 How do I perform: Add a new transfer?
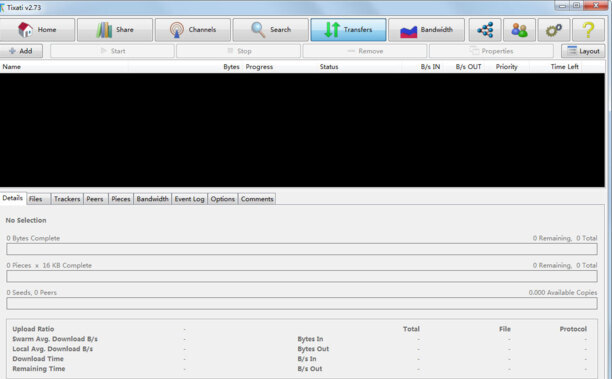(21, 51)
